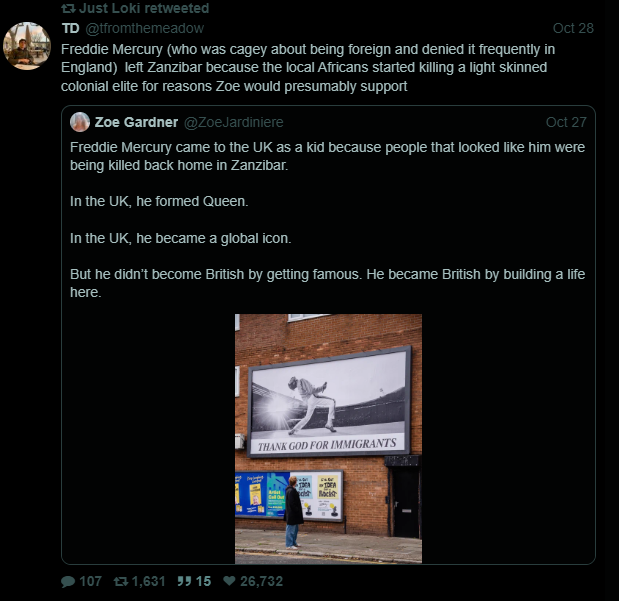
Task: View the 15 quote tweets count
Action: 203,581
